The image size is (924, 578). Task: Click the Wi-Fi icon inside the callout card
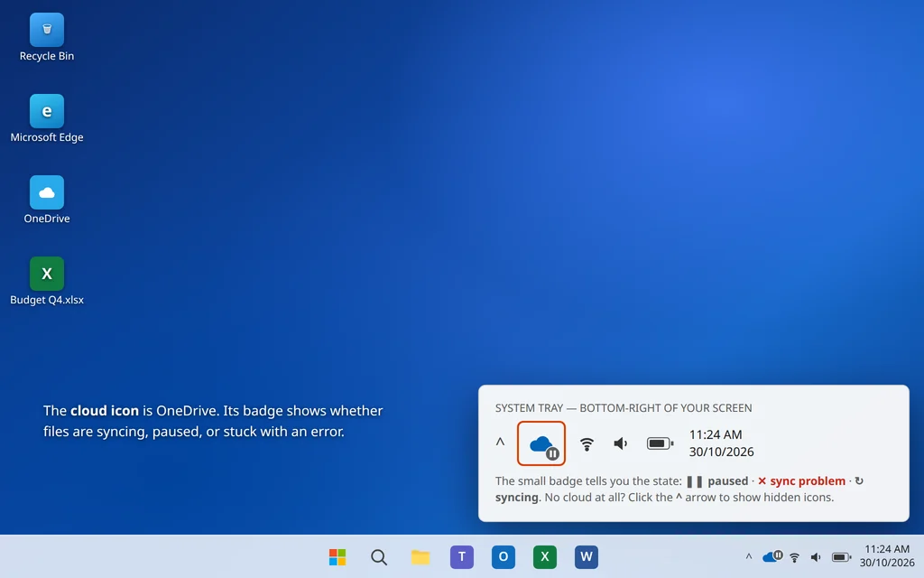tap(587, 443)
